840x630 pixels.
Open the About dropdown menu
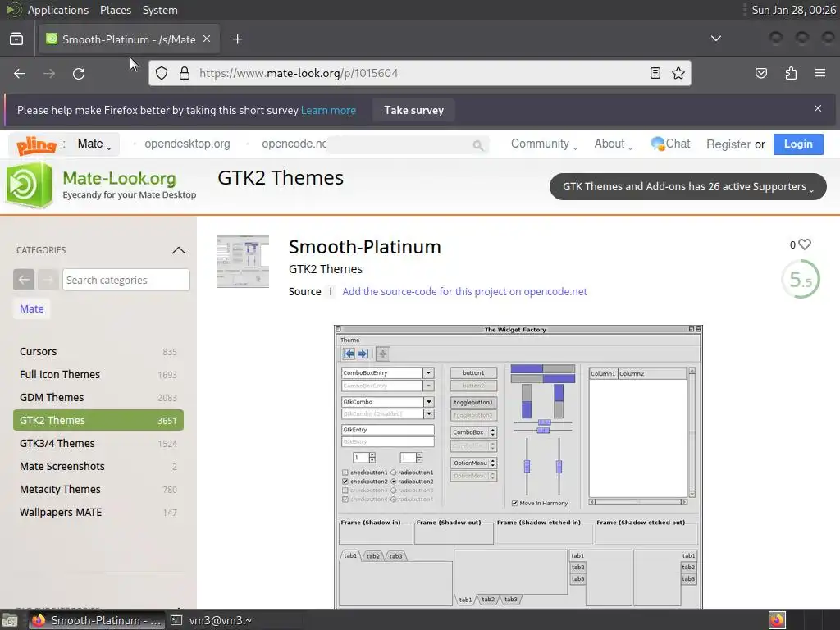pos(614,144)
